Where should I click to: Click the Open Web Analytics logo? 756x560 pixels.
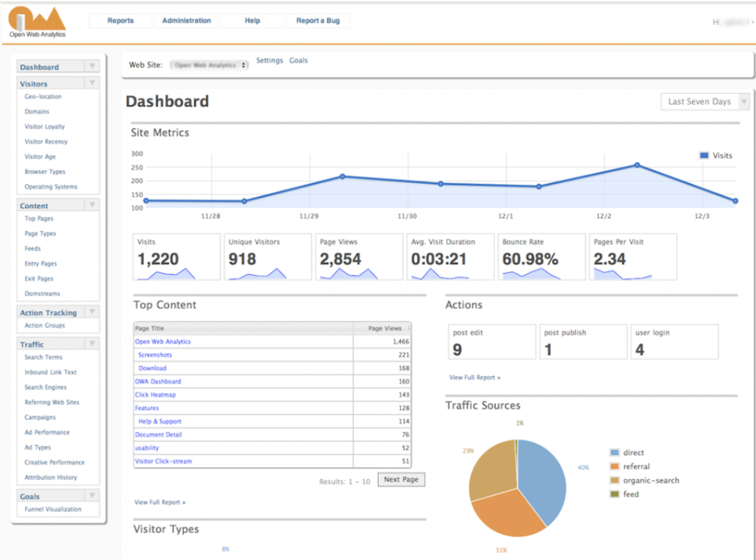[x=35, y=19]
